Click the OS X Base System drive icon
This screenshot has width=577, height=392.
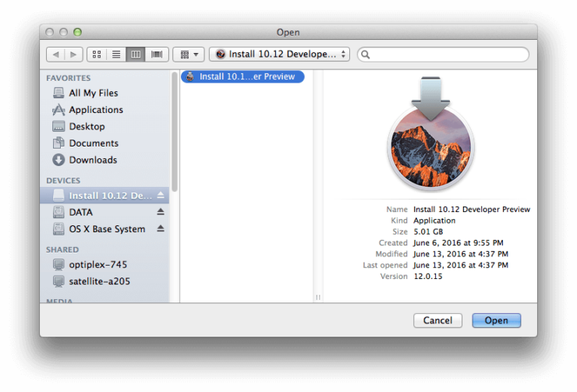[58, 228]
